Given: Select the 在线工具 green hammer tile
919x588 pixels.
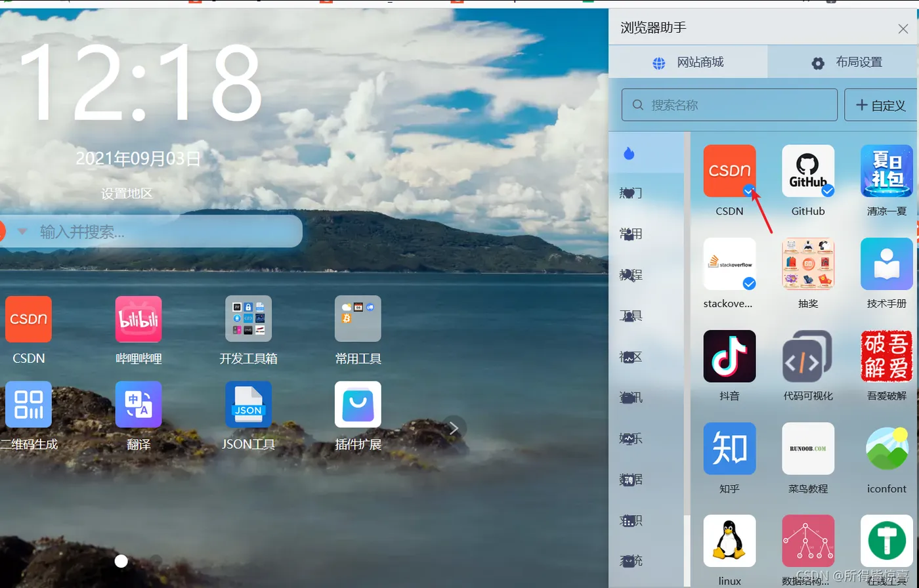Looking at the screenshot, I should (x=887, y=541).
